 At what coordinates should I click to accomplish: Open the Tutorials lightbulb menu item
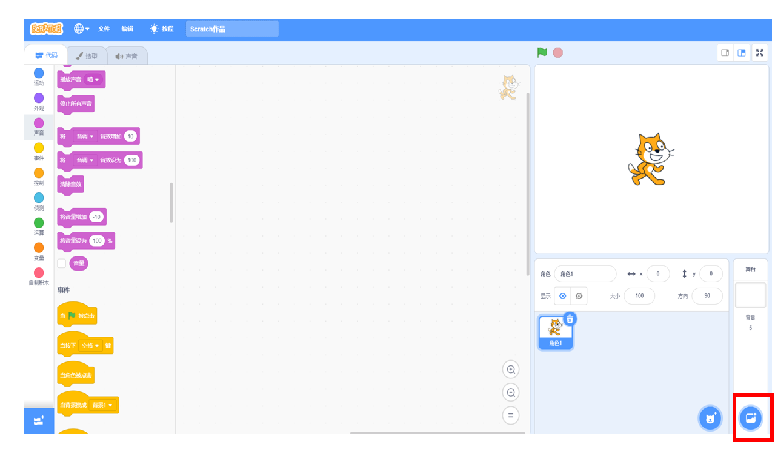161,29
